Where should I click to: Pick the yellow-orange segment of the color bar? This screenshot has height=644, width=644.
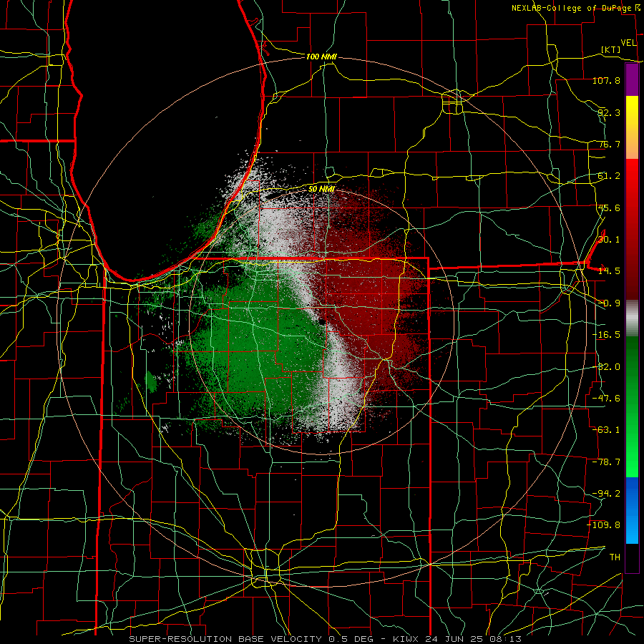(x=632, y=128)
